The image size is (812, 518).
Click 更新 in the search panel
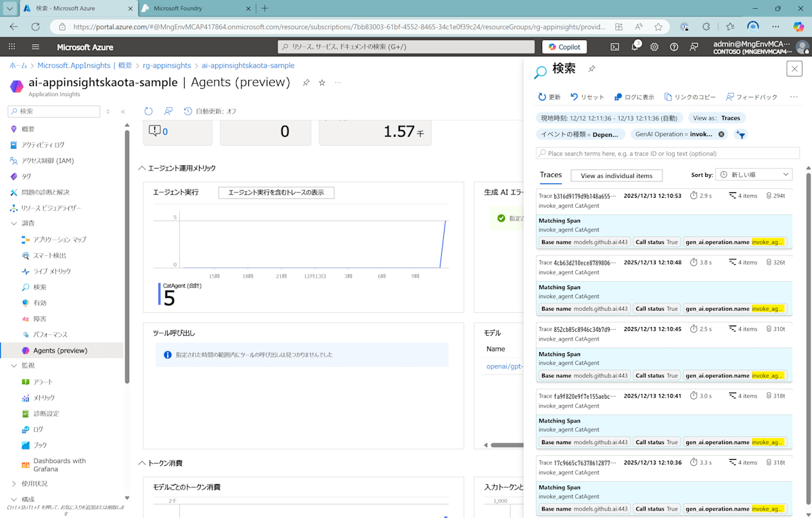(549, 97)
